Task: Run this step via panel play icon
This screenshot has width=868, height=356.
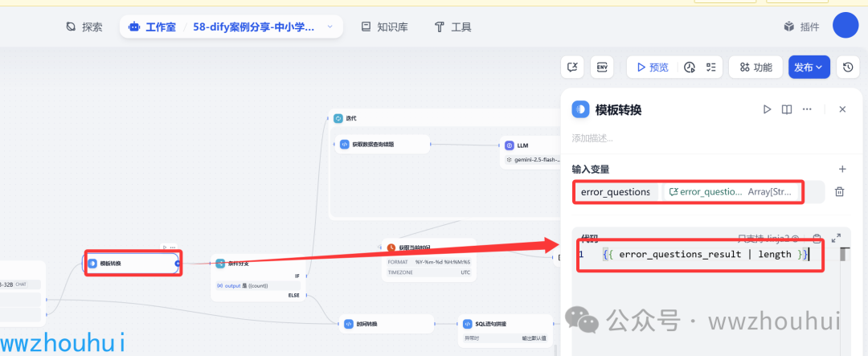Action: (767, 109)
